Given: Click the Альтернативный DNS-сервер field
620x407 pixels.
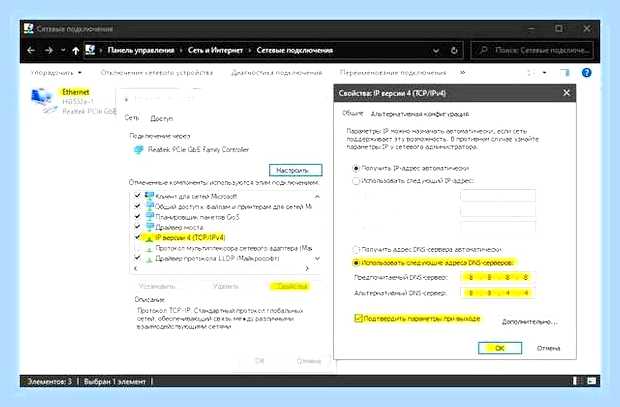Looking at the screenshot, I should coord(497,293).
